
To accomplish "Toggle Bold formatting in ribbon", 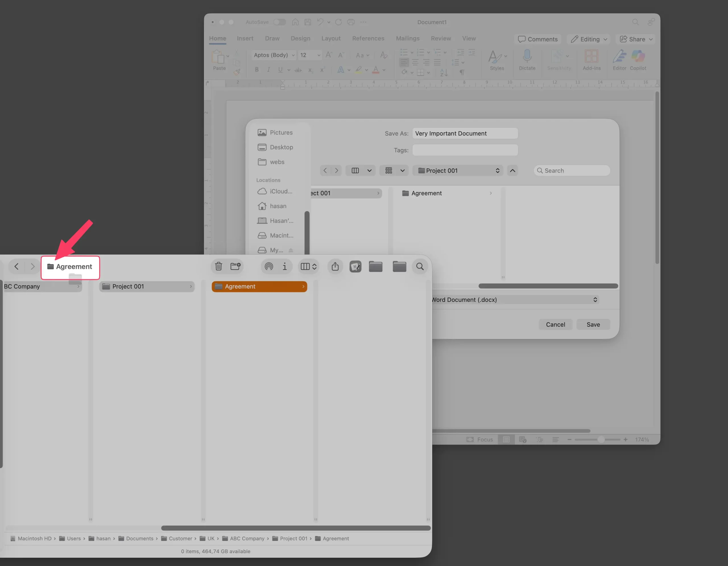I will 257,70.
